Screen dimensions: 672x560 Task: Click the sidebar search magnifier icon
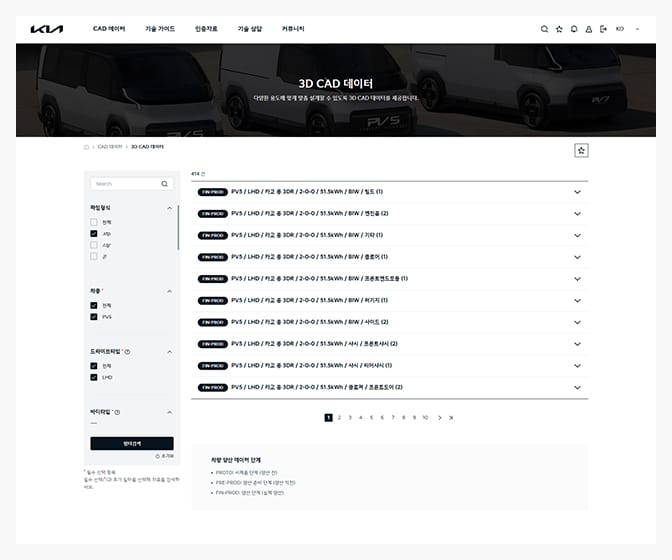click(x=165, y=184)
